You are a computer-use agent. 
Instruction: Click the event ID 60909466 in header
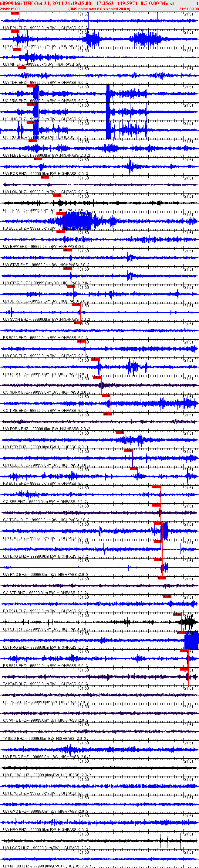pos(11,3)
